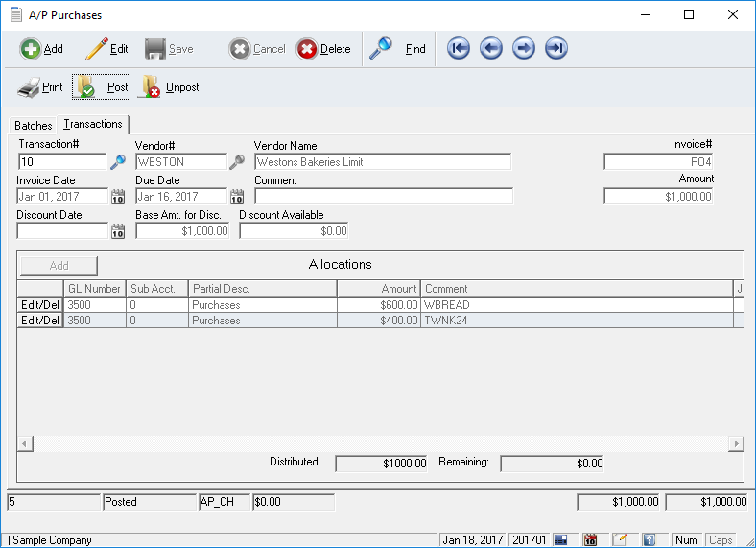Switch to the Batches tab
The width and height of the screenshot is (756, 548).
(x=34, y=126)
